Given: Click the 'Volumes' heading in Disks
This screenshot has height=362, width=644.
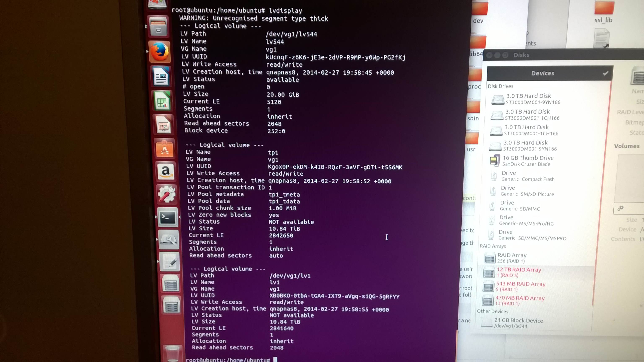Looking at the screenshot, I should pos(627,146).
